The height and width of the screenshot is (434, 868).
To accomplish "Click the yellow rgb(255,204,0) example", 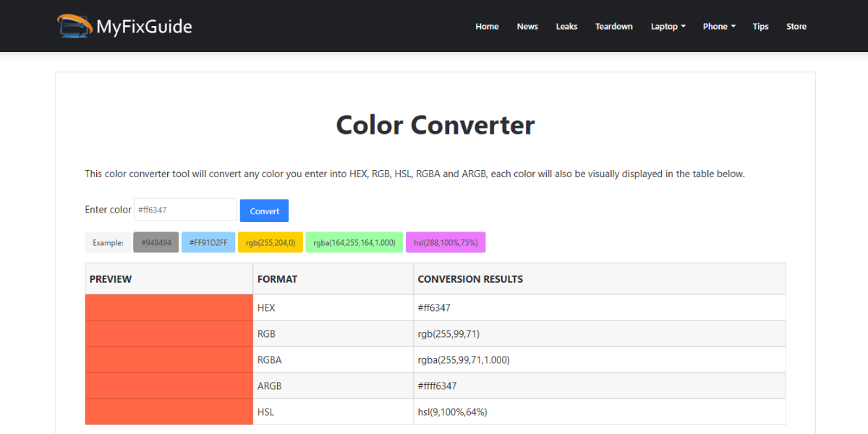I will 270,242.
